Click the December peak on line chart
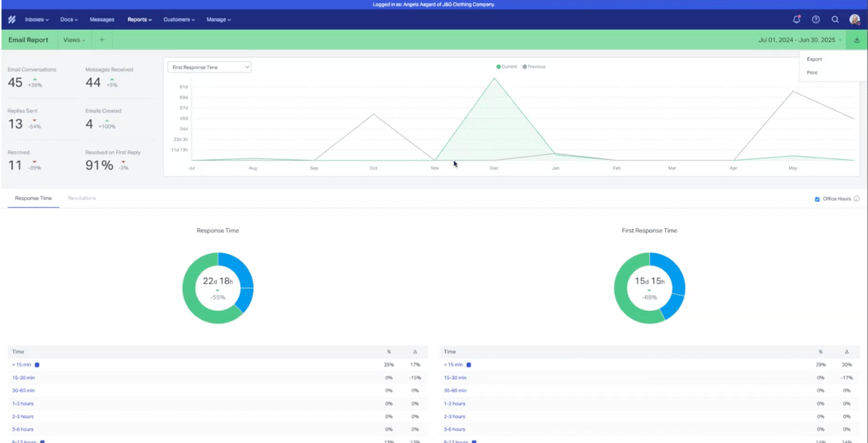This screenshot has height=443, width=868. pos(494,78)
